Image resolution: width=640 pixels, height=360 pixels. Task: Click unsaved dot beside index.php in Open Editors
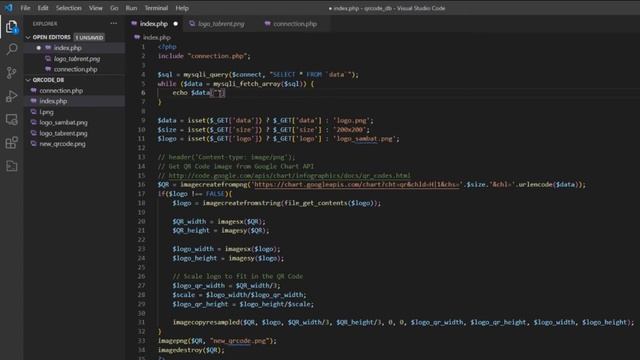[38, 48]
